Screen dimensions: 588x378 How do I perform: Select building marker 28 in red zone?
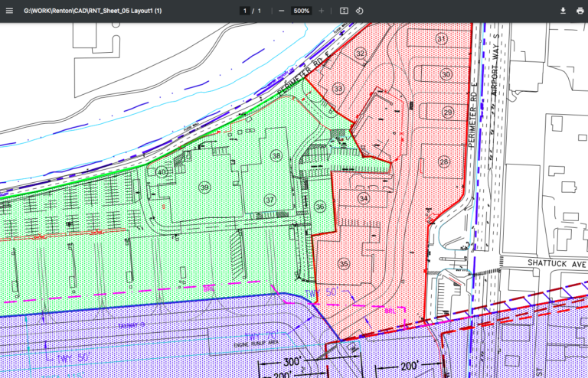tap(444, 161)
